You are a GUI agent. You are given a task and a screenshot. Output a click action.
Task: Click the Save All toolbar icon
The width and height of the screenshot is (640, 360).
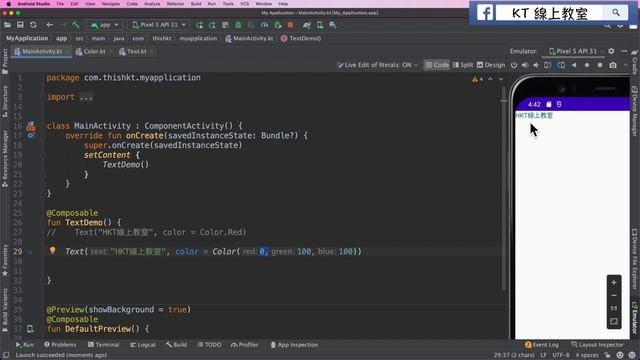pos(20,25)
